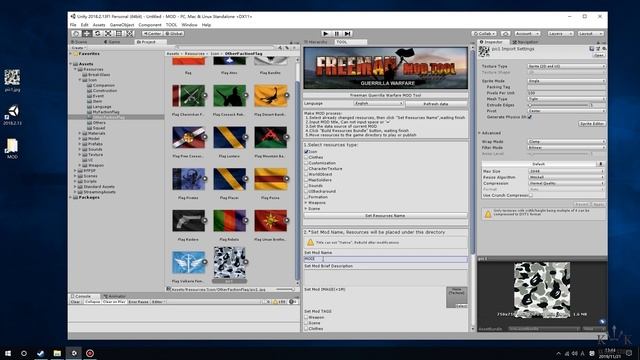Check the UIBackground resource checkbox
This screenshot has height=360, width=640.
coord(306,191)
